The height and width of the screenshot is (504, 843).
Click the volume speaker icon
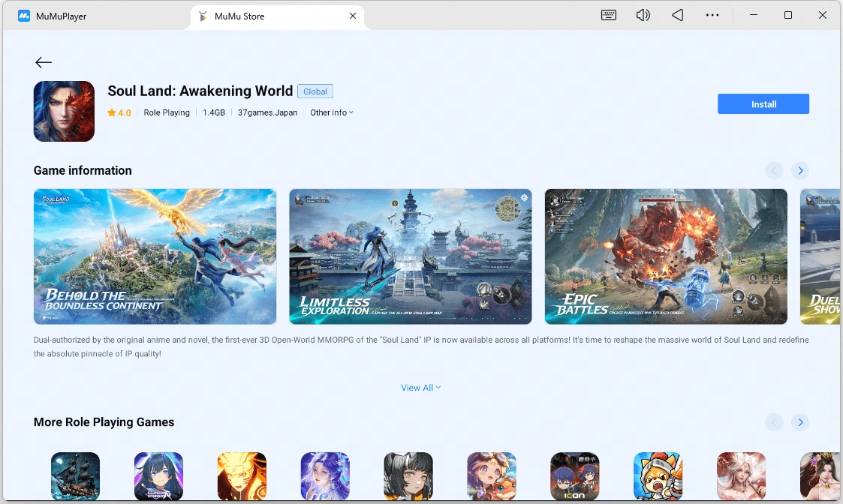coord(643,15)
